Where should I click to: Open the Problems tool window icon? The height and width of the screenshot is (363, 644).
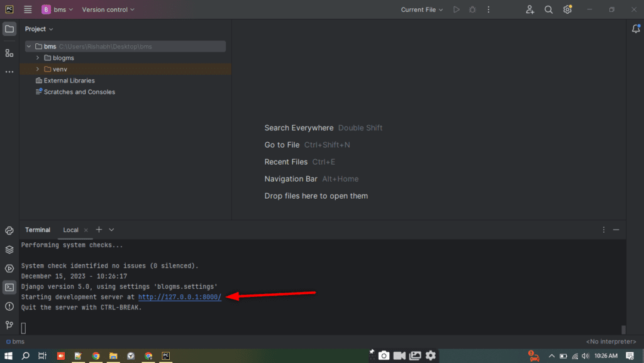[9, 306]
